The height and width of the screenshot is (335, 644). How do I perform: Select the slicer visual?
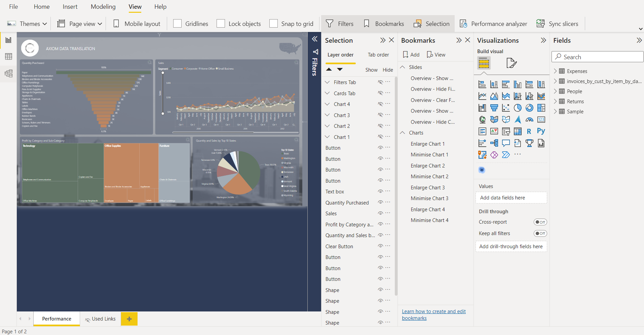tap(506, 131)
